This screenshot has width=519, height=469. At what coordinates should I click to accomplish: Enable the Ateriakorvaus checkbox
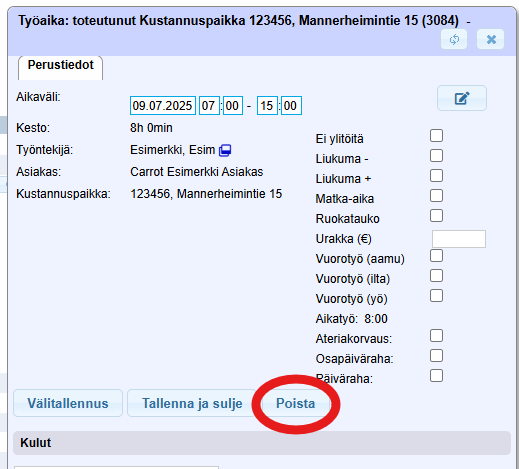coord(436,336)
